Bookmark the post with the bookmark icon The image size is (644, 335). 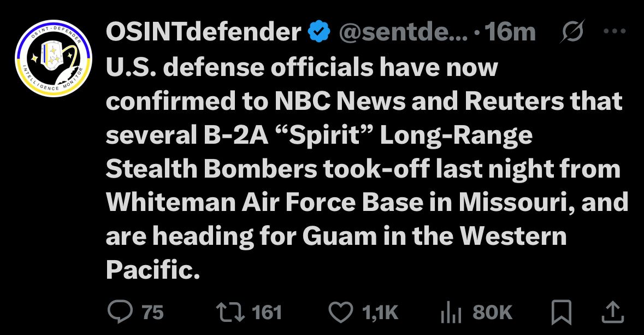pyautogui.click(x=562, y=313)
